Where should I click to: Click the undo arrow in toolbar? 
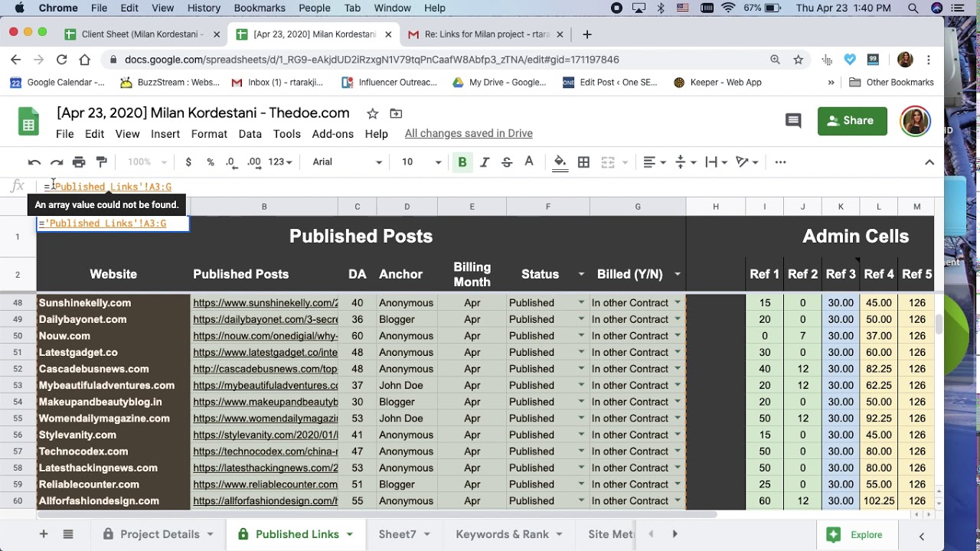pos(34,162)
